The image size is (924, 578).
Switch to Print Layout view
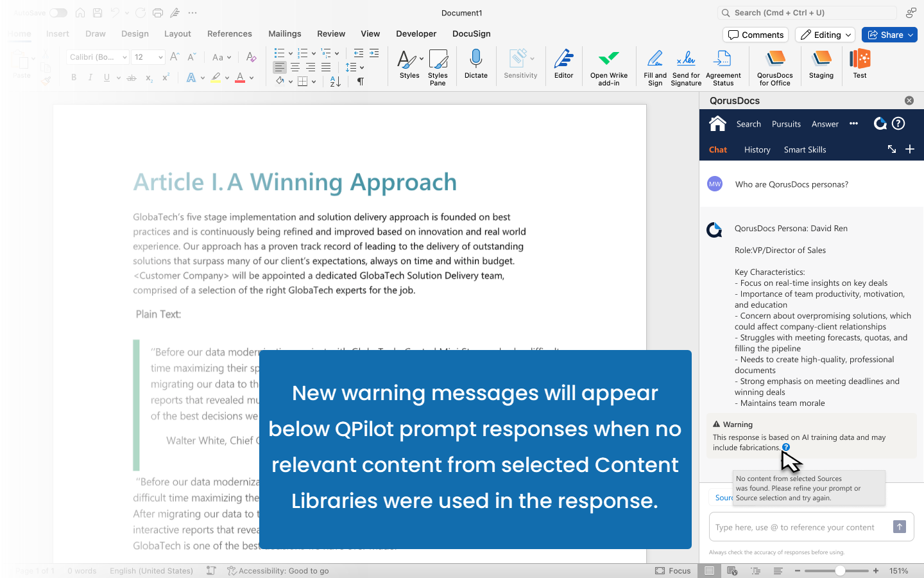pos(709,570)
